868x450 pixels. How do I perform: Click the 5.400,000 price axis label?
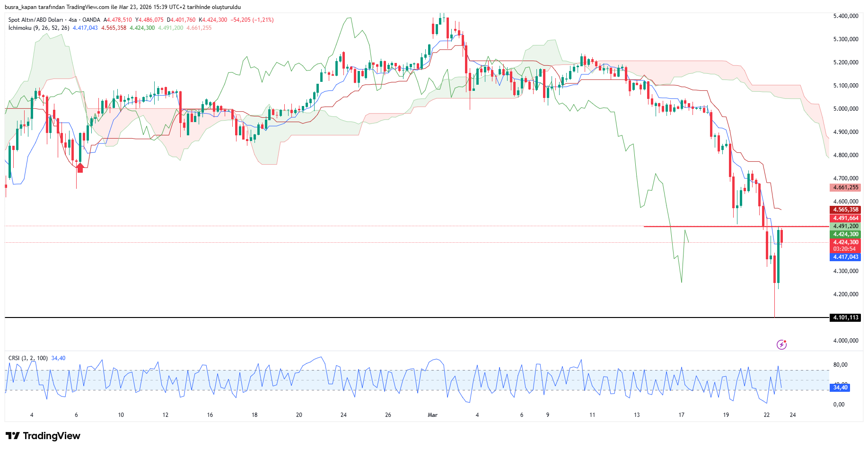point(845,16)
